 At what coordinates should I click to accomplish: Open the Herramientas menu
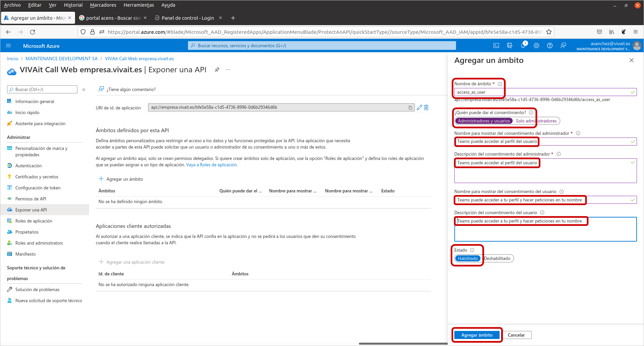pyautogui.click(x=139, y=5)
